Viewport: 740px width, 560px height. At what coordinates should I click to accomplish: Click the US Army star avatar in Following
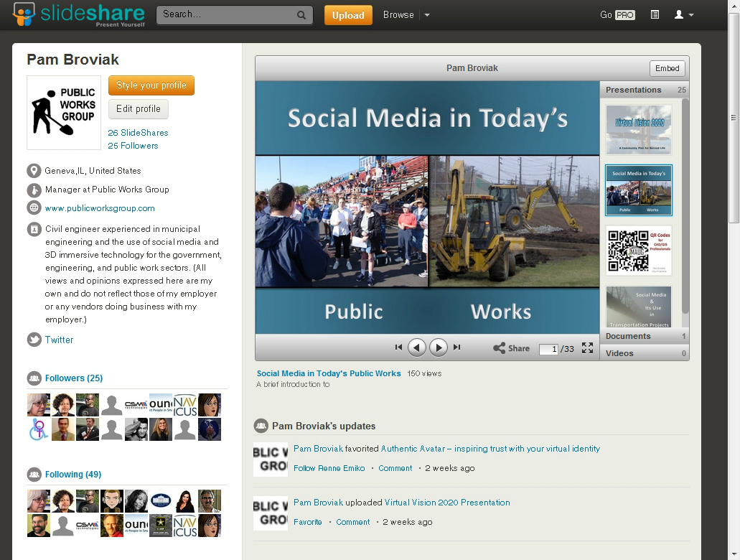tap(161, 526)
